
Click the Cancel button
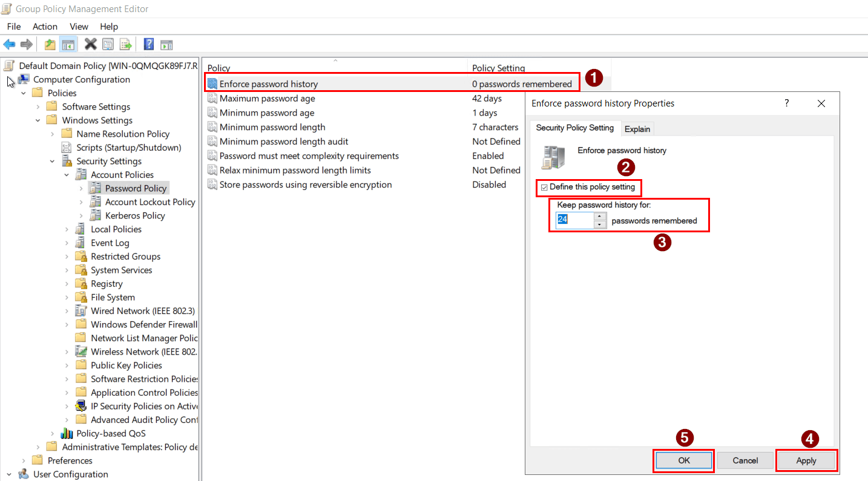coord(745,460)
